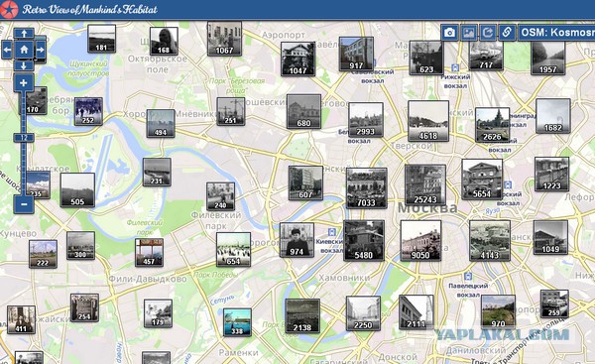Open photo cluster 1223
Viewport: 595px width, 364px height.
coord(552,175)
